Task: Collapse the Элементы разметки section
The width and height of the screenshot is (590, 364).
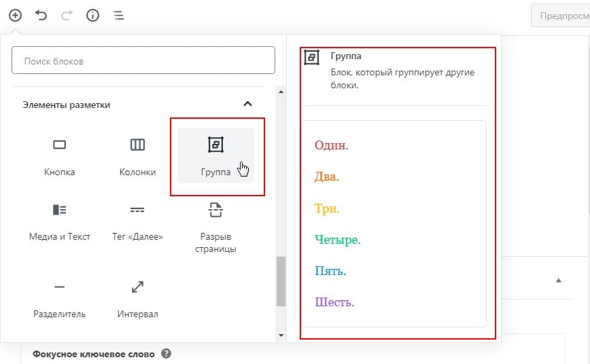Action: 247,104
